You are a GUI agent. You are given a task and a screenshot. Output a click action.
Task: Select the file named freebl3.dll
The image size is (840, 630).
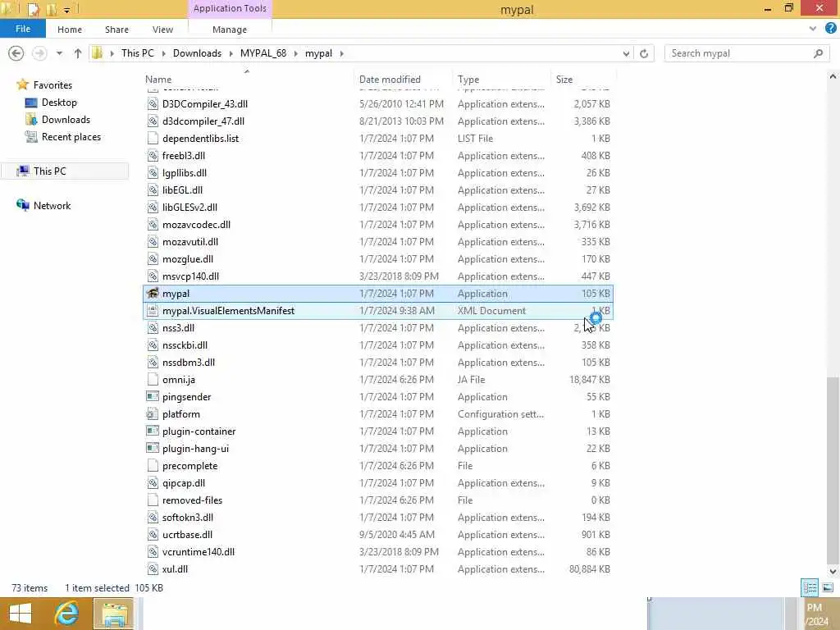pos(184,155)
